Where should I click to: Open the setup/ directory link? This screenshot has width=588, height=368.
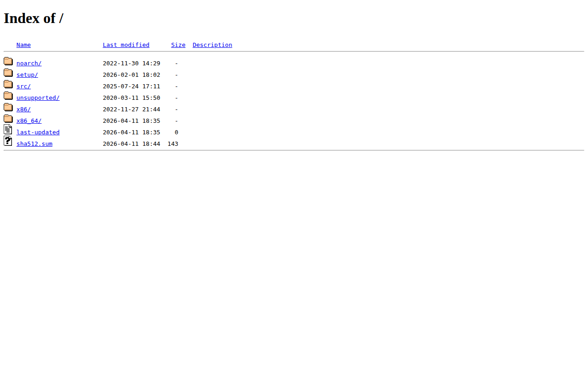[x=27, y=75]
